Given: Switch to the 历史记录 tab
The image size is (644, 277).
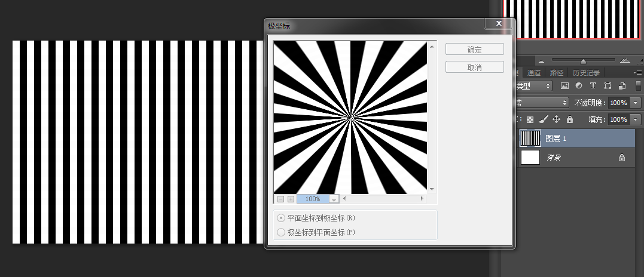Looking at the screenshot, I should click(x=587, y=72).
